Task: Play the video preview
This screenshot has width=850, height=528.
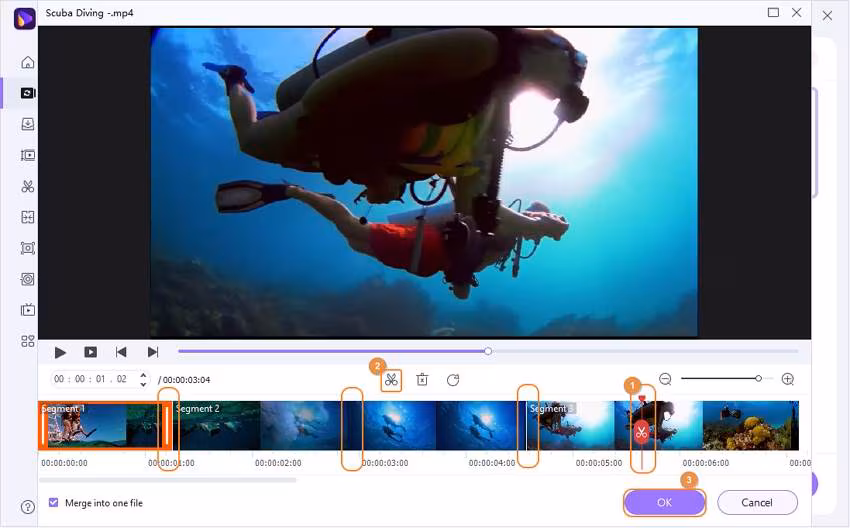Action: pos(60,352)
